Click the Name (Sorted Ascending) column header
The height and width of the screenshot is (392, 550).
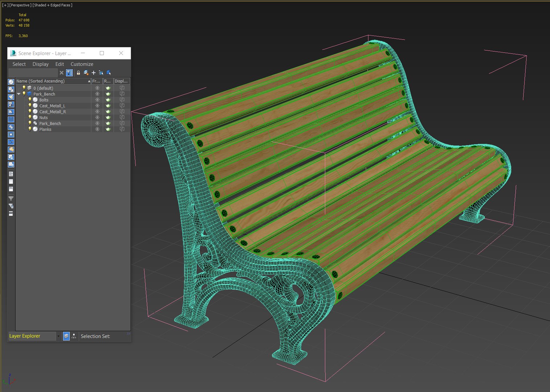click(53, 81)
